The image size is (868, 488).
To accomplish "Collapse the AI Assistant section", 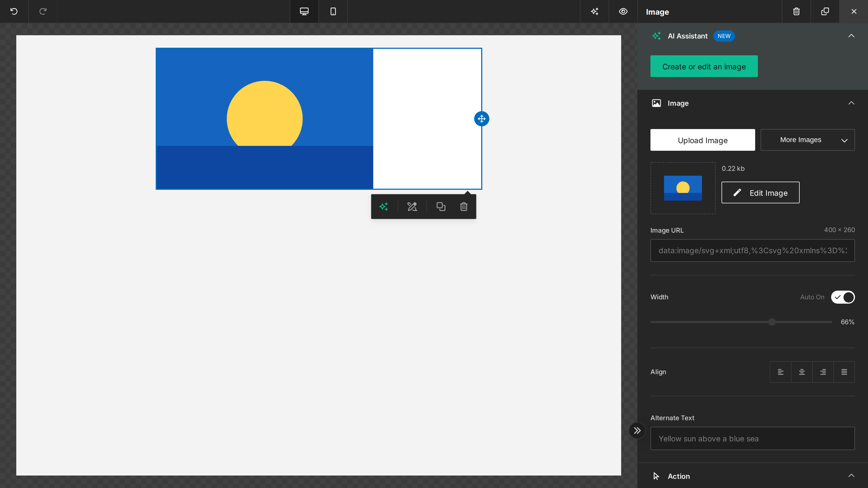I will coord(851,36).
